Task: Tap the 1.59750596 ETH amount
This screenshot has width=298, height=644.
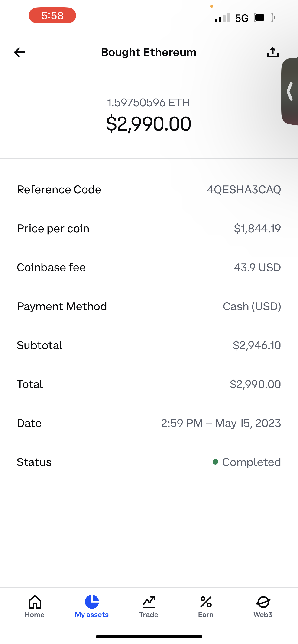Action: coord(149,102)
